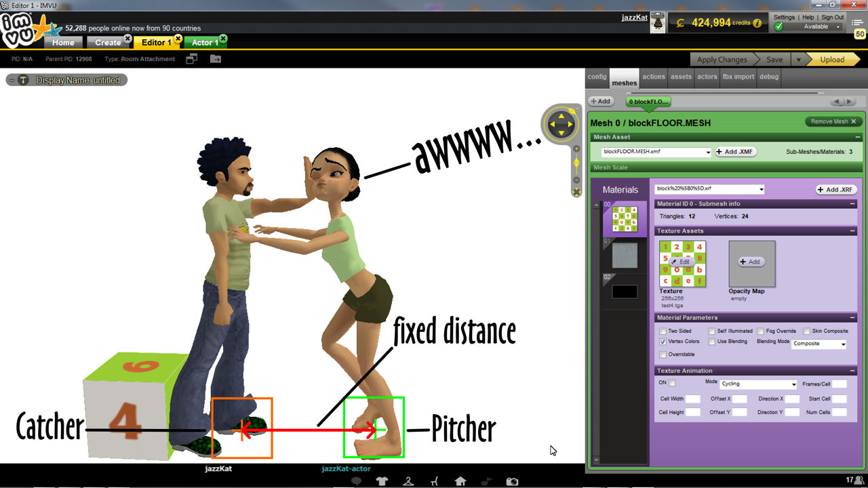The height and width of the screenshot is (488, 868).
Task: Collapse the Display Name bar minus icon
Action: pyautogui.click(x=12, y=80)
